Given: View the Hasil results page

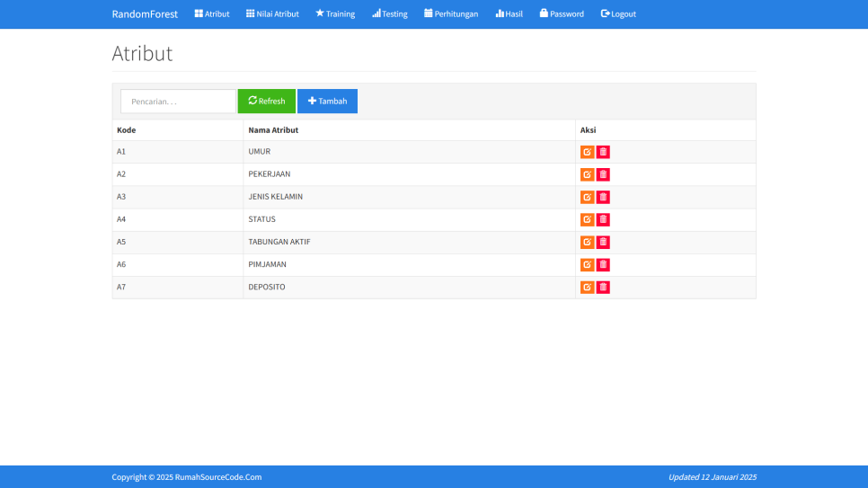Looking at the screenshot, I should tap(509, 14).
